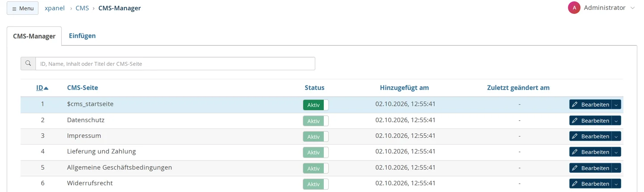Toggle Aktiv status for Impressum
The height and width of the screenshot is (192, 644).
coord(316,137)
